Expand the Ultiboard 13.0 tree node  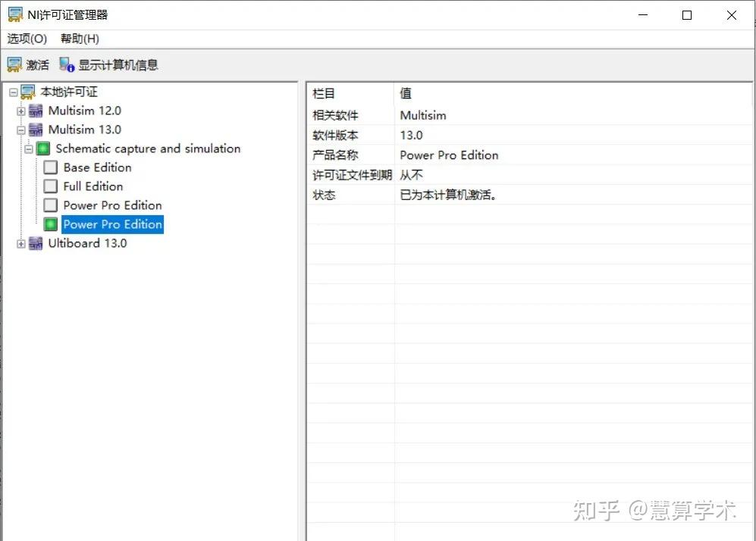(20, 243)
